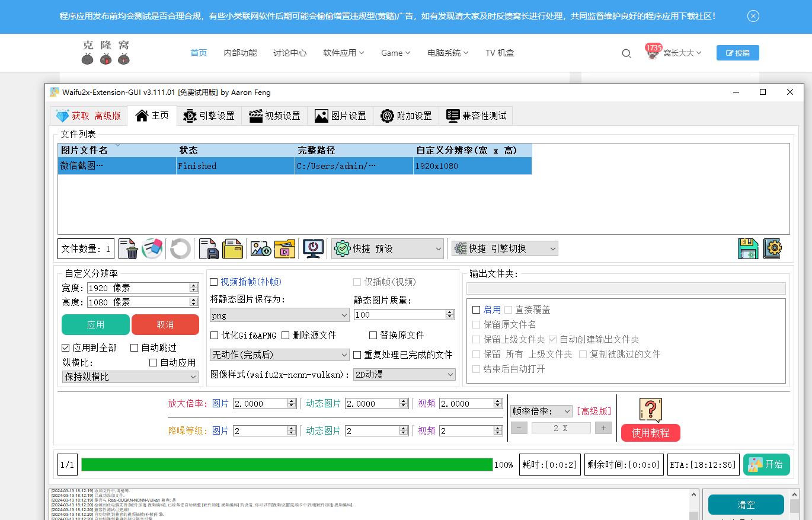Click the blue 投稿 button on website
The width and height of the screenshot is (812, 520).
[x=737, y=53]
